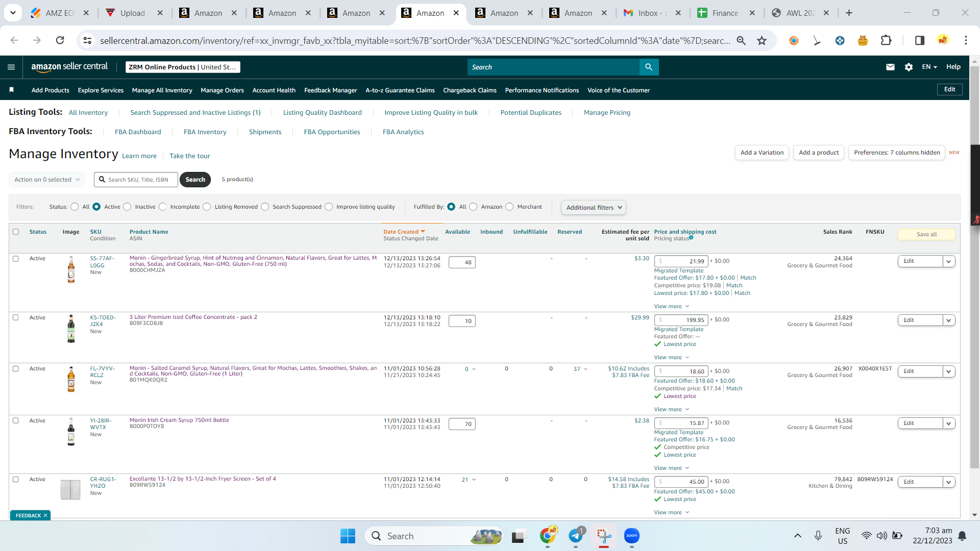980x551 pixels.
Task: Close the FEEDBACK tab with X
Action: tap(45, 515)
